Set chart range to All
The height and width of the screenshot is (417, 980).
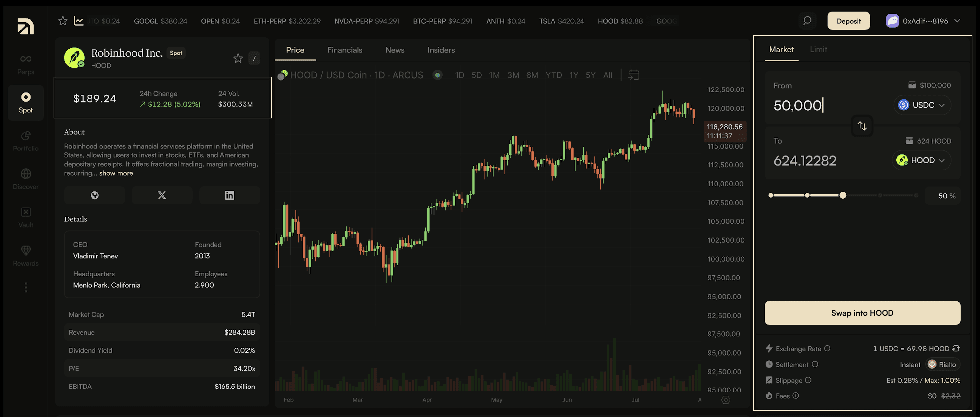click(608, 75)
